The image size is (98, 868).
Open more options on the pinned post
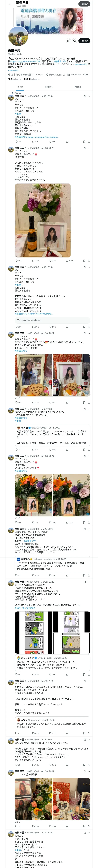point(89,96)
